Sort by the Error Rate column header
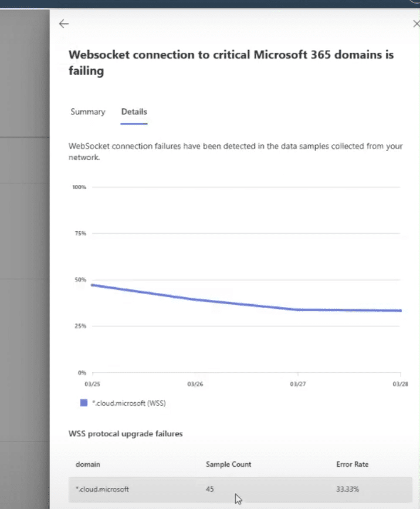 coord(352,464)
